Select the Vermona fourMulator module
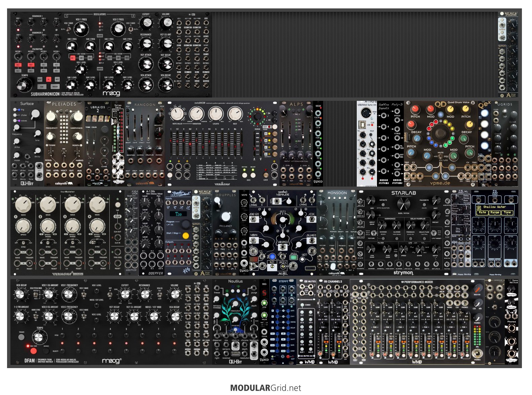532x395 pixels. tap(68, 233)
